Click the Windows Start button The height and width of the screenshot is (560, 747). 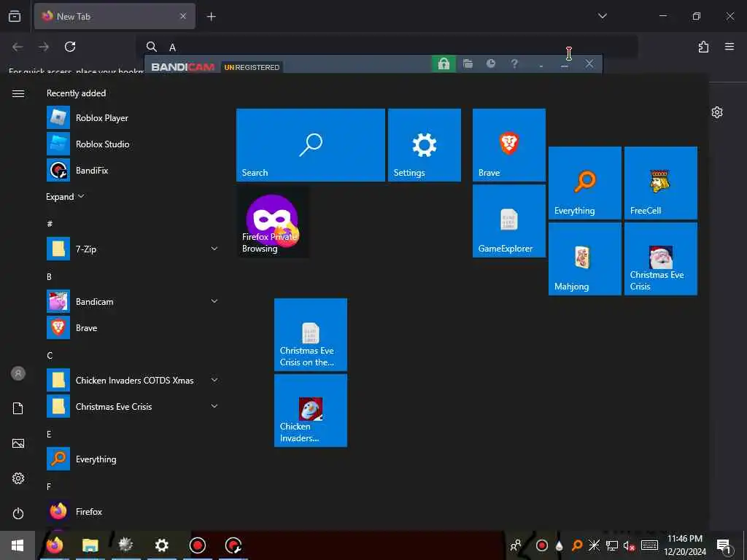tap(18, 545)
